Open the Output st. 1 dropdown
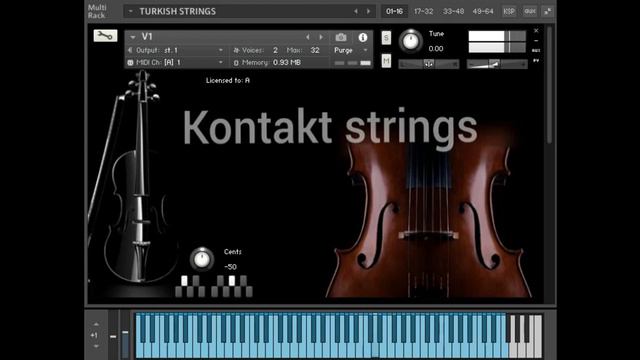The image size is (640, 360). 221,50
